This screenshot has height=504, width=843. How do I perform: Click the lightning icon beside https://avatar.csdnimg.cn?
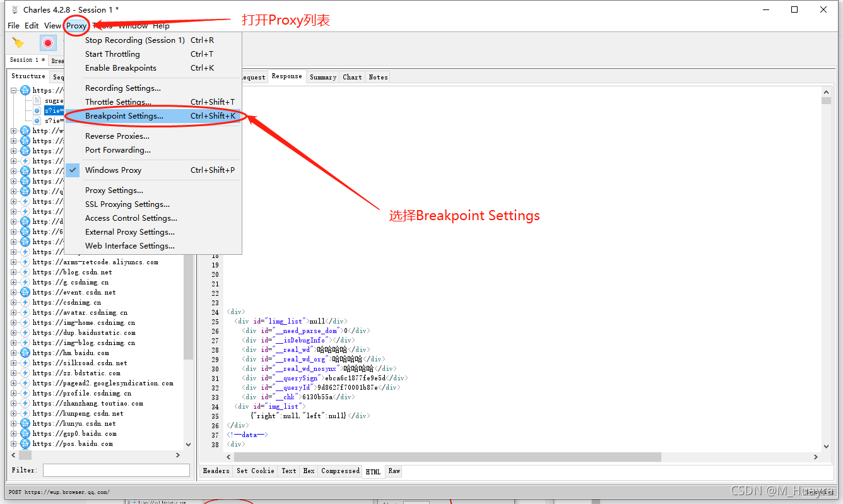click(x=25, y=312)
